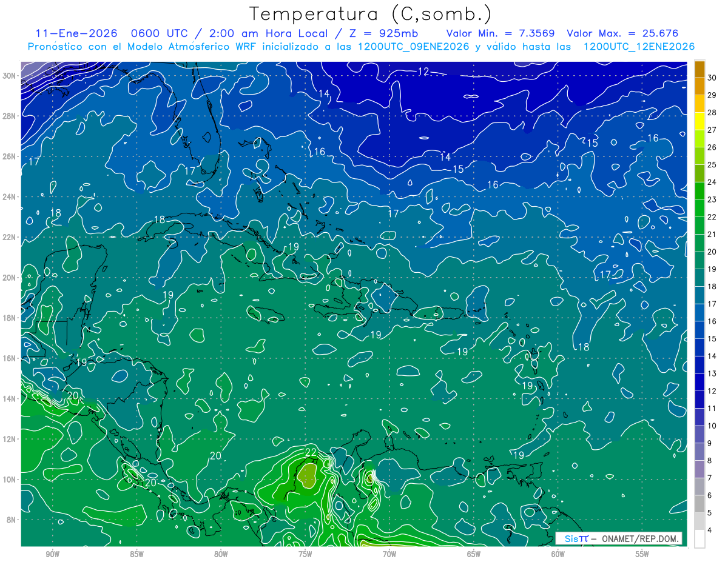Click the colorbar legend label "23"
Image resolution: width=728 pixels, height=562 pixels.
(x=712, y=199)
